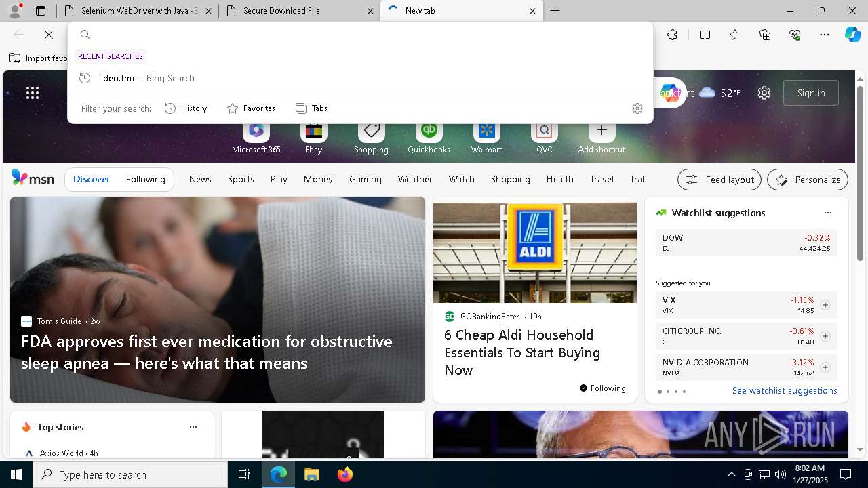
Task: Filter search by Tabs
Action: (311, 108)
